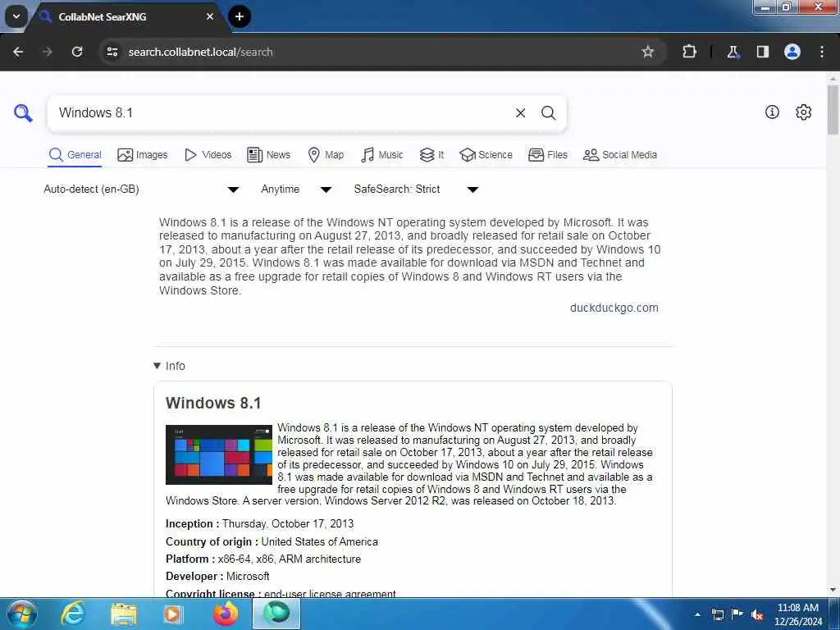
Task: Open the SafeSearch: Strict dropdown
Action: pos(416,189)
